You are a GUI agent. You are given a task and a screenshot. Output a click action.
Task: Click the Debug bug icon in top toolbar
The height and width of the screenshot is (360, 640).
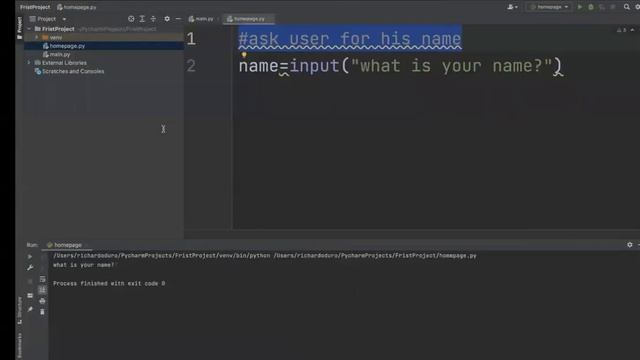click(x=591, y=7)
